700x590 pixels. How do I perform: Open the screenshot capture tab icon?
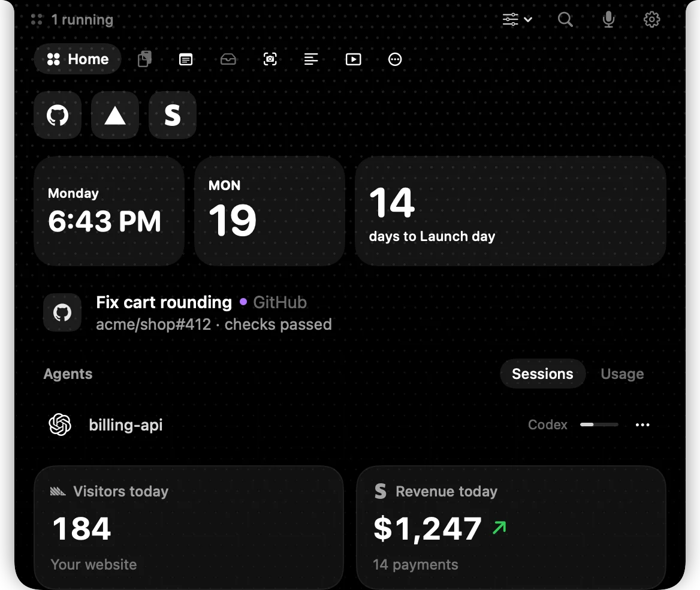(270, 59)
